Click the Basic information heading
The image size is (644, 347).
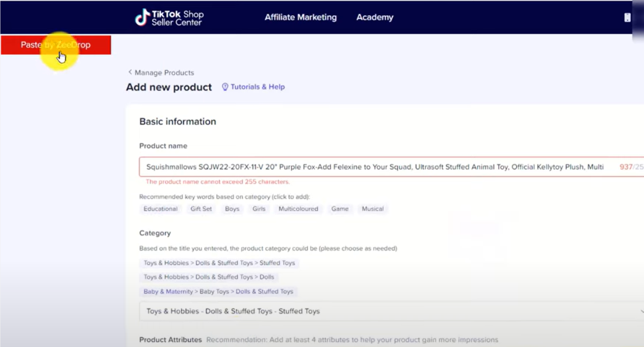[x=178, y=122]
